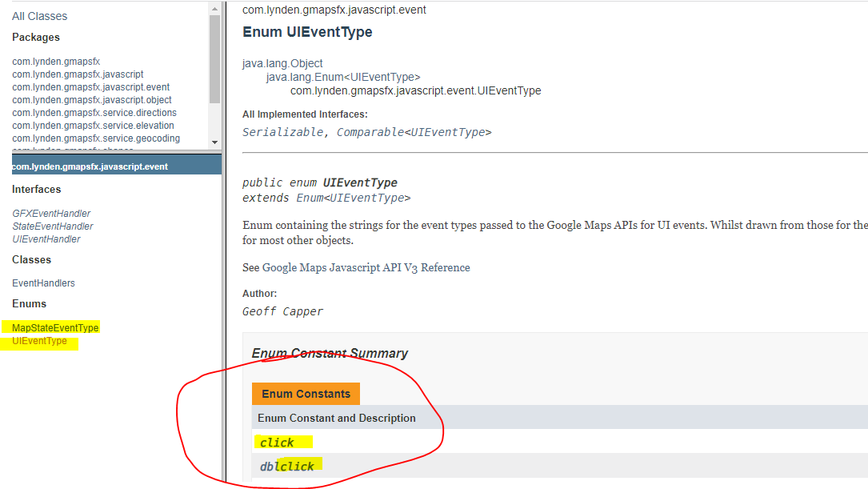Image resolution: width=868 pixels, height=489 pixels.
Task: Select the com.lynden.gmapsfx package
Action: pos(56,62)
